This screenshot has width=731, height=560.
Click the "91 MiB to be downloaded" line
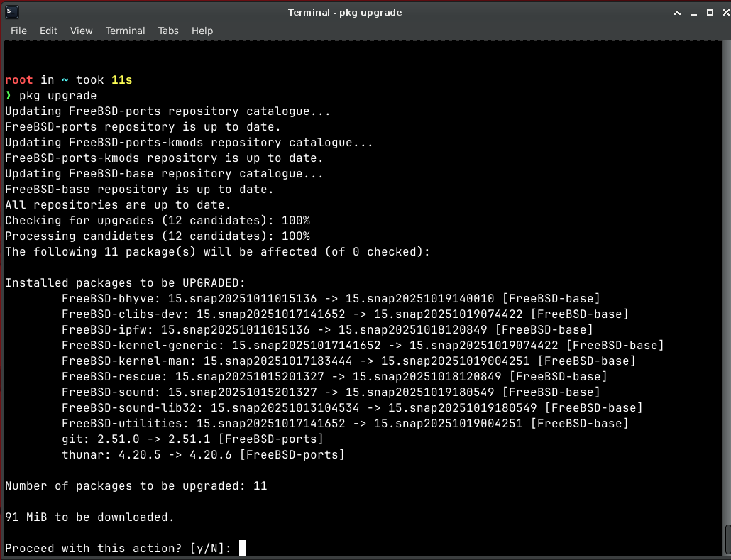[x=89, y=517]
